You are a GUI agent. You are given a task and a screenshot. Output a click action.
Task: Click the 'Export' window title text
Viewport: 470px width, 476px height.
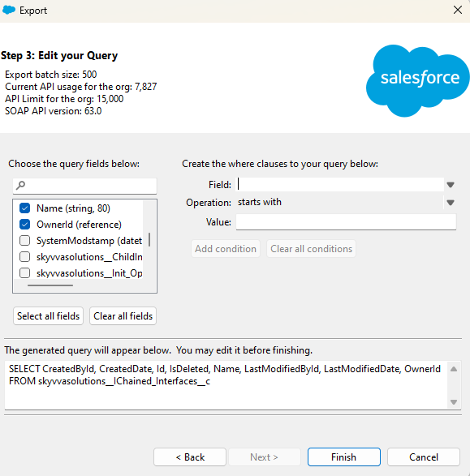(33, 11)
